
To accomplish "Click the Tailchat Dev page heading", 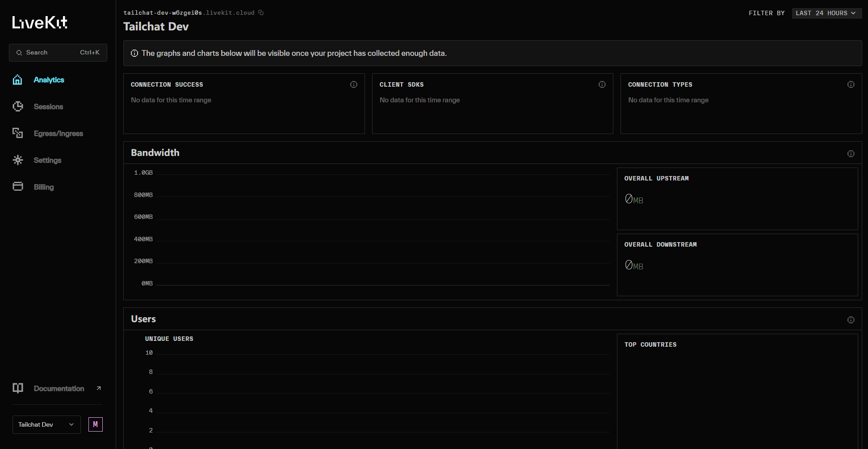I will tap(156, 27).
